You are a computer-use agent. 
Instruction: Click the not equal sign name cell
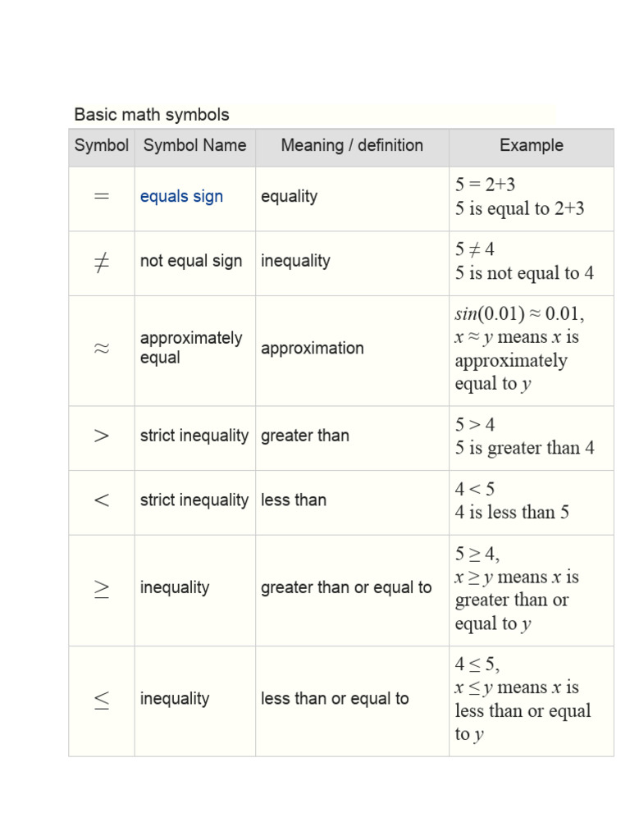[x=191, y=262]
